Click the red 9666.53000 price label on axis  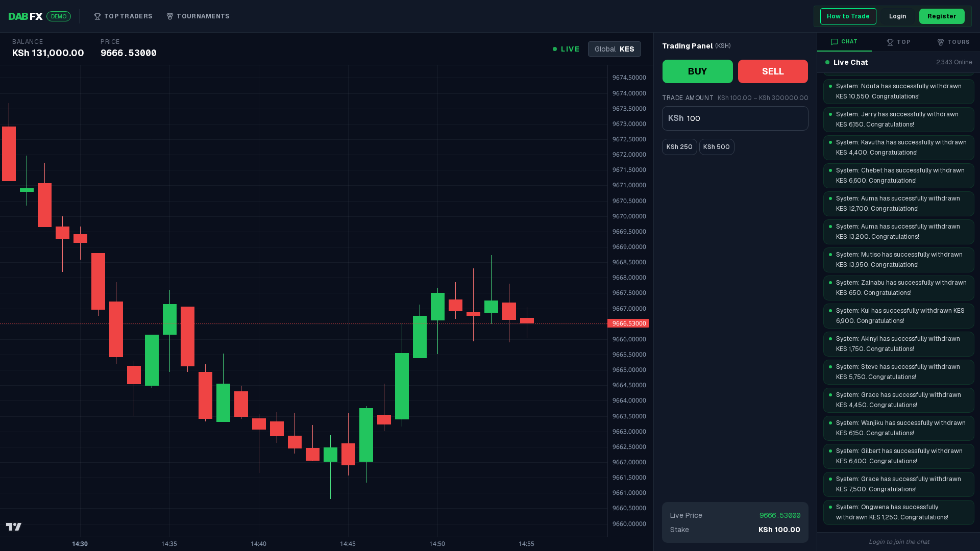point(628,323)
